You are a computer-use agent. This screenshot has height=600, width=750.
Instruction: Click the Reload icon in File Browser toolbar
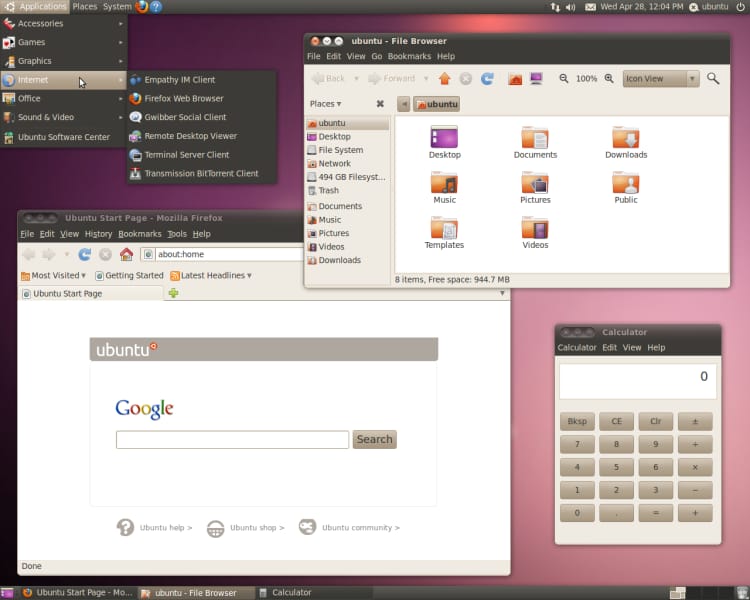coord(487,78)
